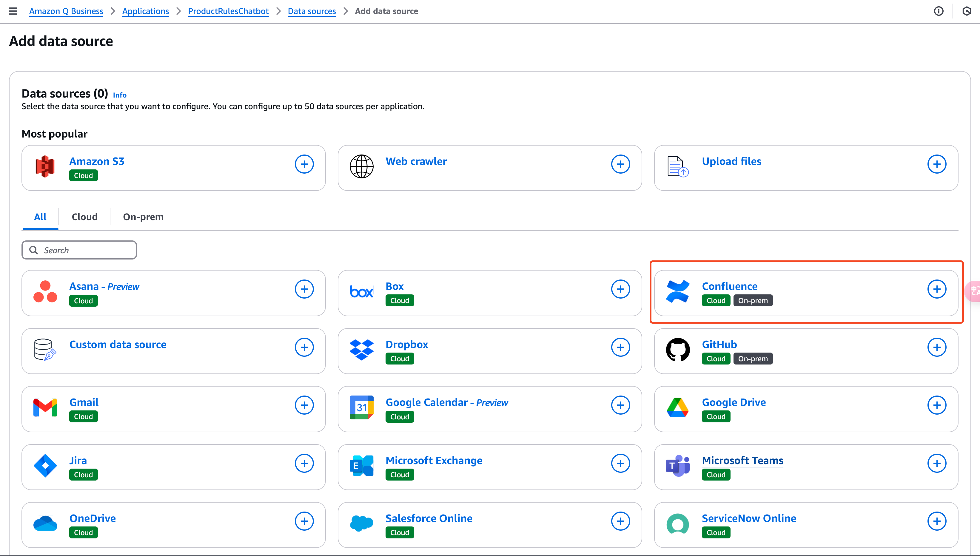Click the Microsoft Teams logo
Viewport: 980px width, 556px height.
pyautogui.click(x=677, y=466)
